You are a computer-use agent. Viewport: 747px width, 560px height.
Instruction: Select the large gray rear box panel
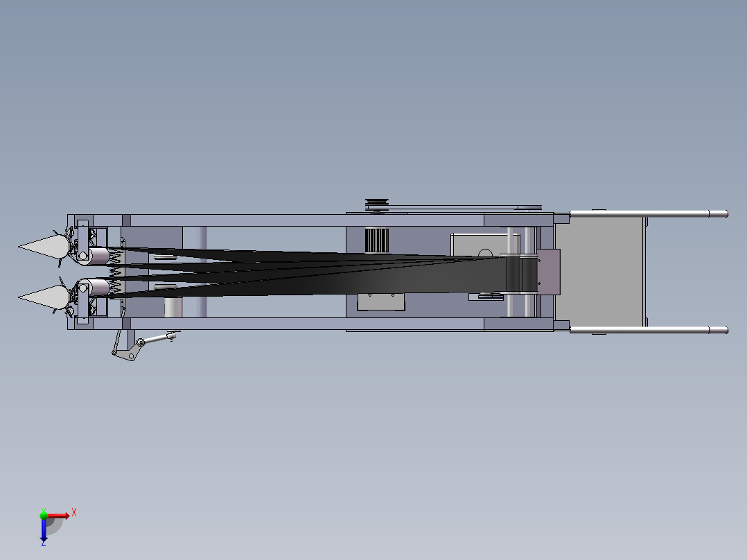coord(600,272)
